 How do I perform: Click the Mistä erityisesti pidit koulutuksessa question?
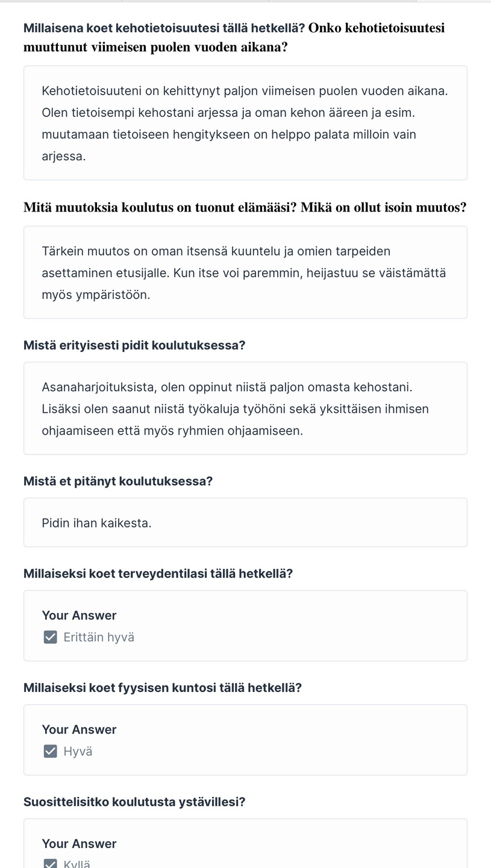pyautogui.click(x=134, y=345)
